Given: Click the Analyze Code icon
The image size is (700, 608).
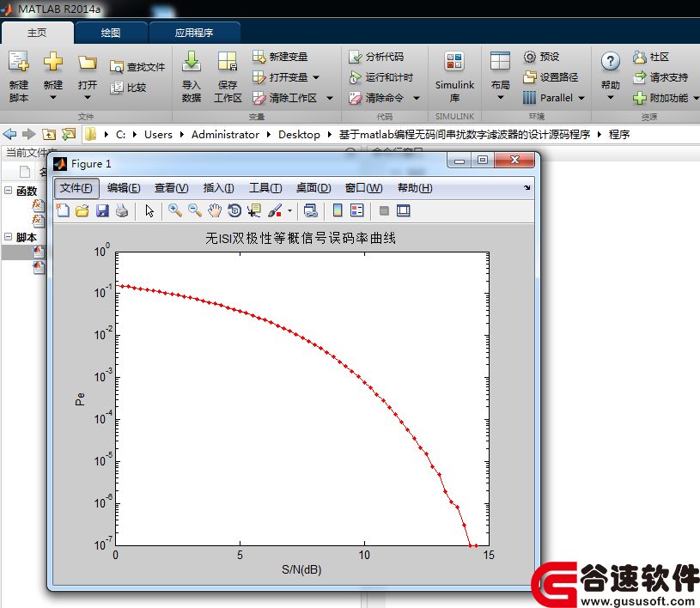Looking at the screenshot, I should (356, 57).
